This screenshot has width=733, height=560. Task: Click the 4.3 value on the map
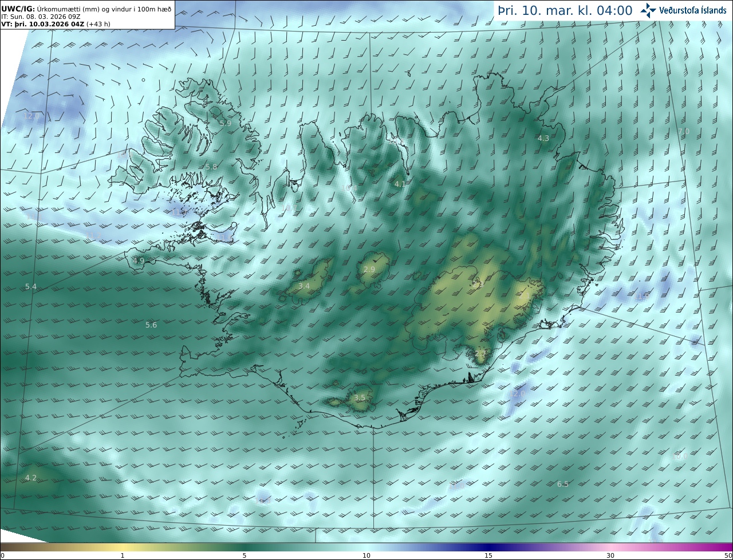[x=543, y=138]
